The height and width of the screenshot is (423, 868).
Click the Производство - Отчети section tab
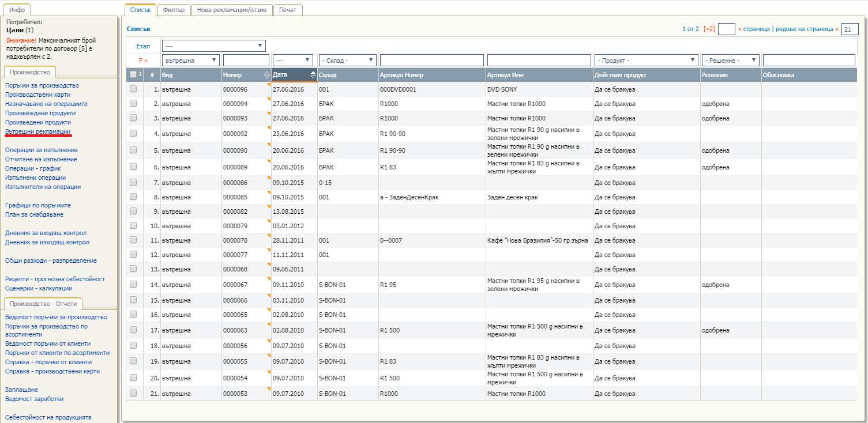43,304
